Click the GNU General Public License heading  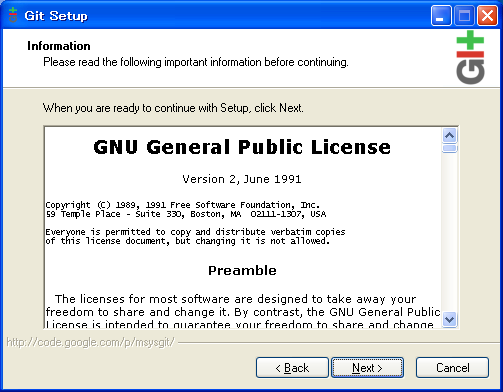pos(242,147)
